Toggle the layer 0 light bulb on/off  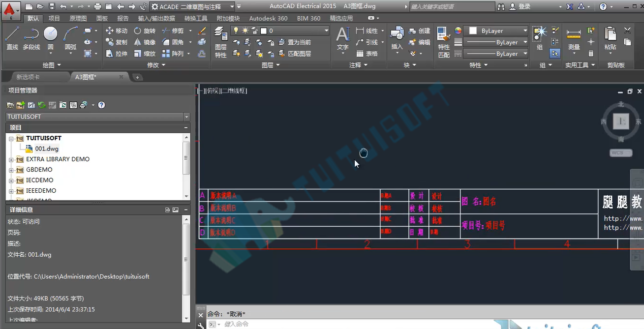coord(236,30)
